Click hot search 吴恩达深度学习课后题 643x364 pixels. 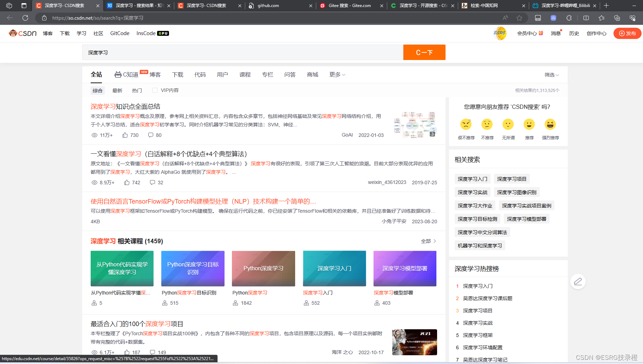(x=487, y=298)
